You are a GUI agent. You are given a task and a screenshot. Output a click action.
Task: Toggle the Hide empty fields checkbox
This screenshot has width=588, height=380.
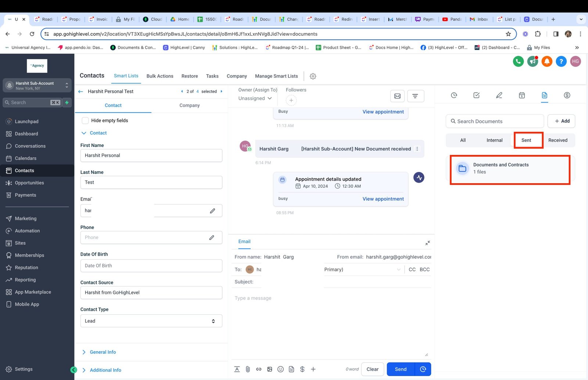point(85,121)
